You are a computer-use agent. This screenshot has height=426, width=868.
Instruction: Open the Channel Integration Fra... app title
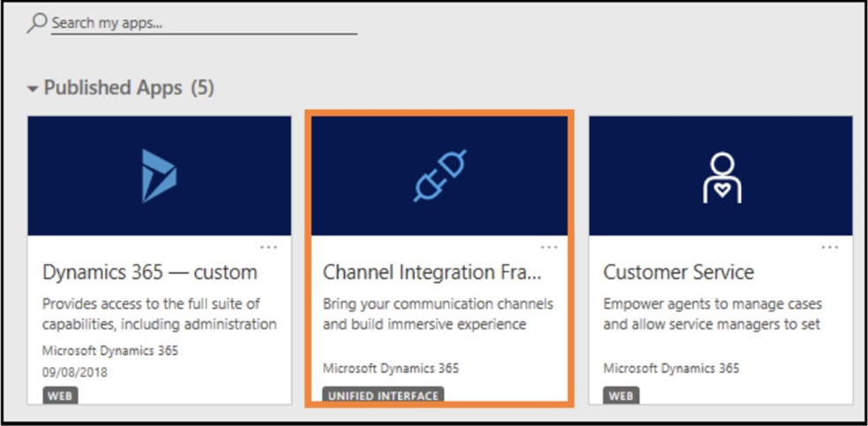pos(431,273)
